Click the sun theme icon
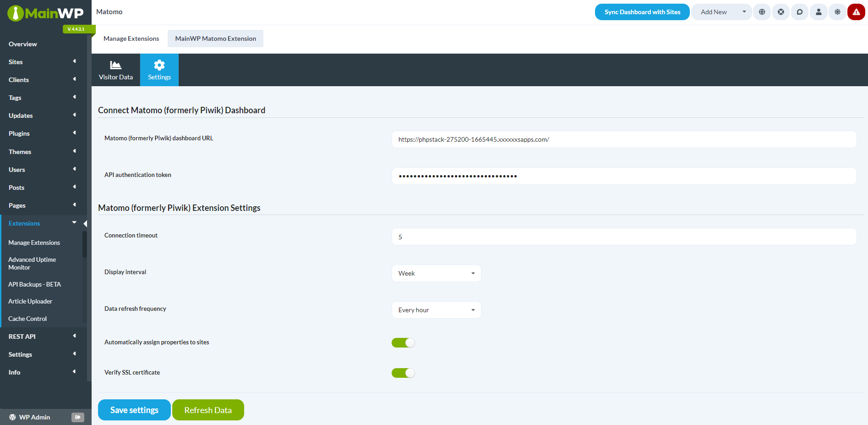Image resolution: width=868 pixels, height=425 pixels. (x=837, y=12)
